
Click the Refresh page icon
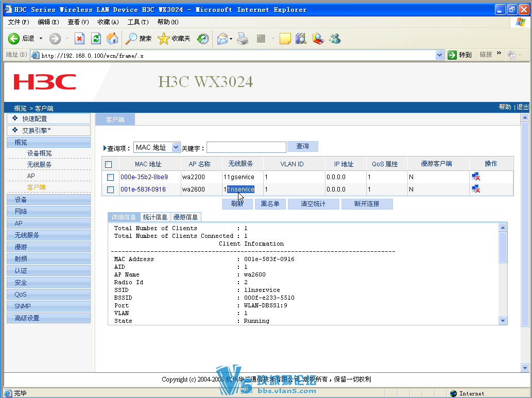coord(96,38)
